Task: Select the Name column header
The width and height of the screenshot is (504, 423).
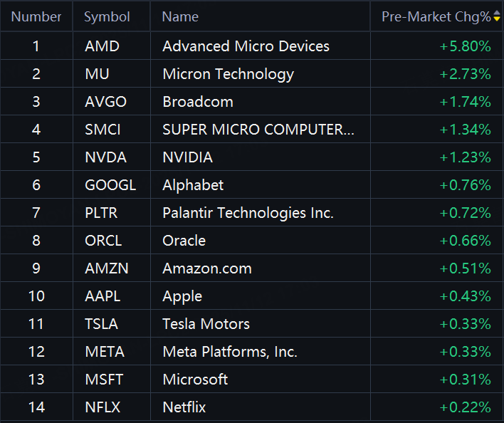Action: 180,16
